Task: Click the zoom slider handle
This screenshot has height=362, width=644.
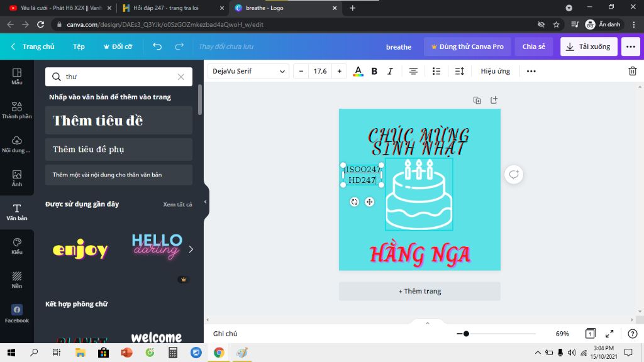Action: (466, 334)
